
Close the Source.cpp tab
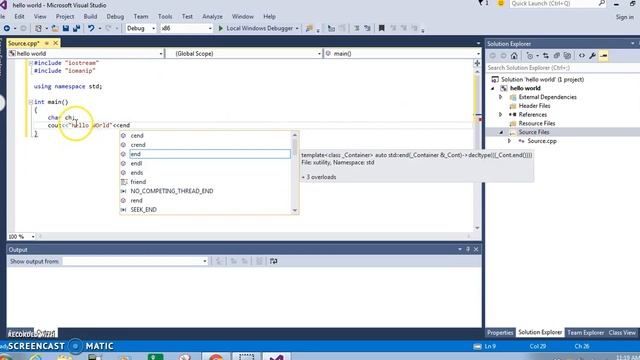56,43
